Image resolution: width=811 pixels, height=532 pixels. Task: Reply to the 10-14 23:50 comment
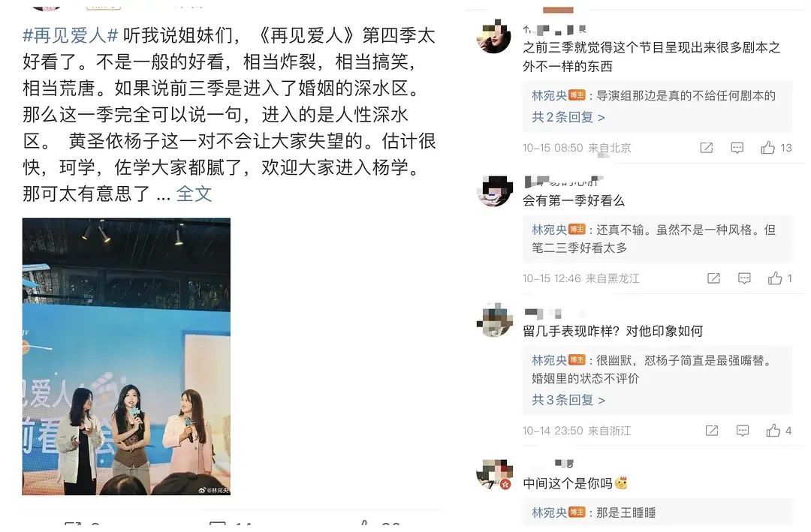(743, 431)
